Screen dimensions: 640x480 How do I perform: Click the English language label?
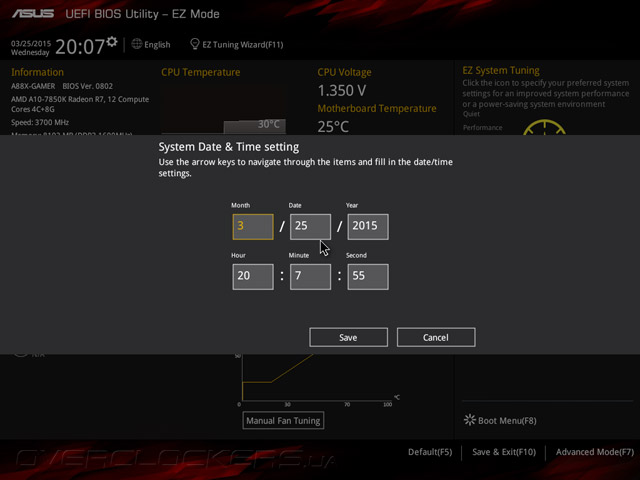157,44
